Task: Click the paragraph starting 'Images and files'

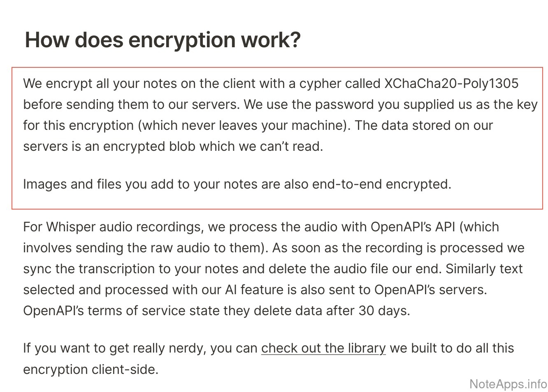Action: [x=237, y=184]
